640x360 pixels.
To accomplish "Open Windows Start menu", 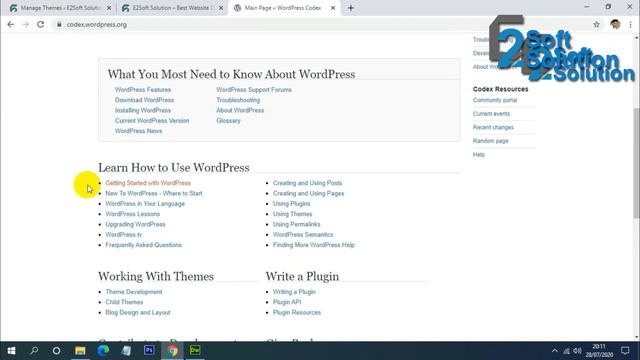I will point(11,351).
